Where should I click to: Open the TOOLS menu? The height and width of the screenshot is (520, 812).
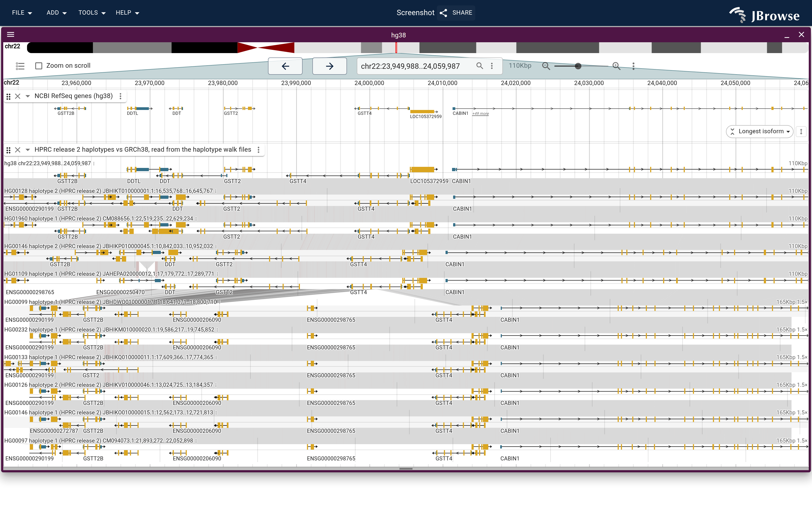[92, 12]
